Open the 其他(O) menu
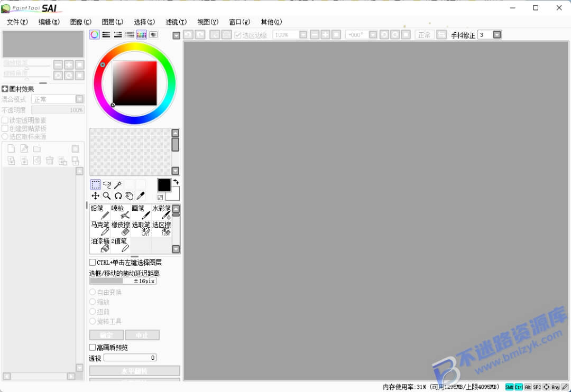This screenshot has width=571, height=392. tap(271, 22)
